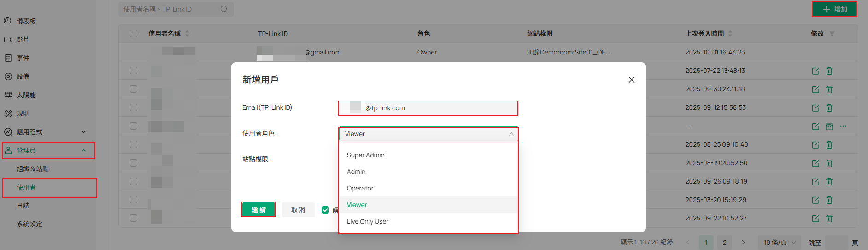Viewport: 868px width, 250px height.
Task: Collapse the Viewer role dropdown
Action: [x=511, y=134]
